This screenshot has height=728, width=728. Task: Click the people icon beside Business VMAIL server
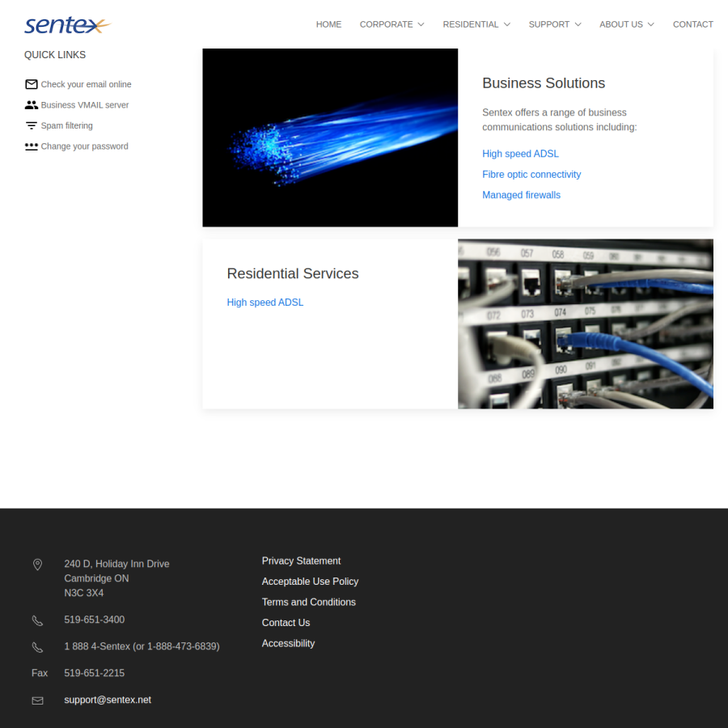[31, 105]
